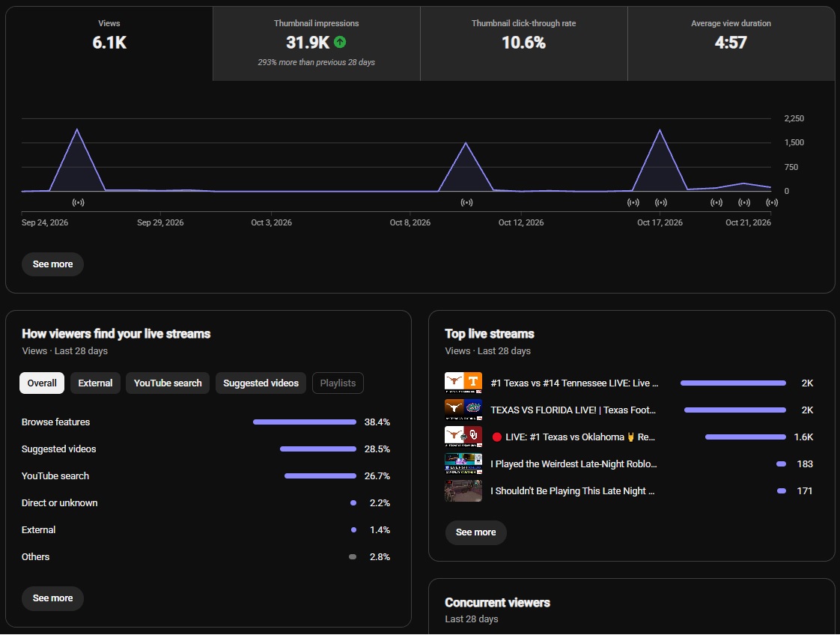Select the External traffic source chip
The image size is (840, 635).
(x=95, y=383)
